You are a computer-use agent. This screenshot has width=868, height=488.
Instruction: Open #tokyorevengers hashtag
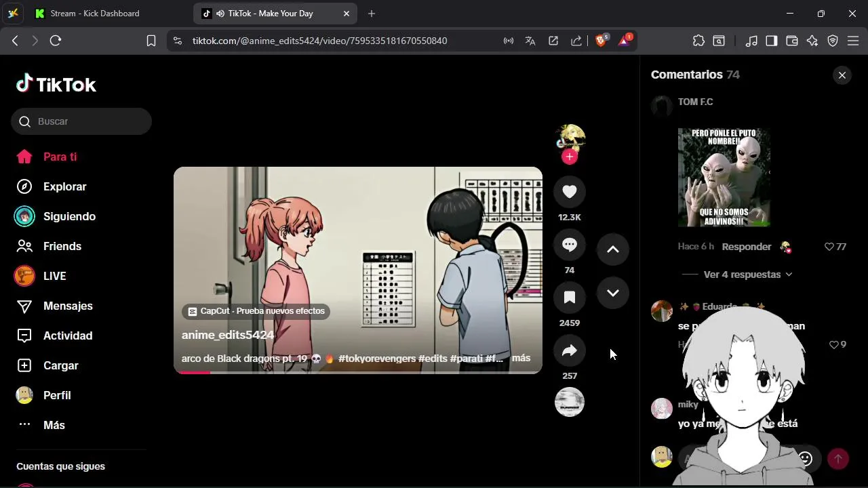(376, 358)
